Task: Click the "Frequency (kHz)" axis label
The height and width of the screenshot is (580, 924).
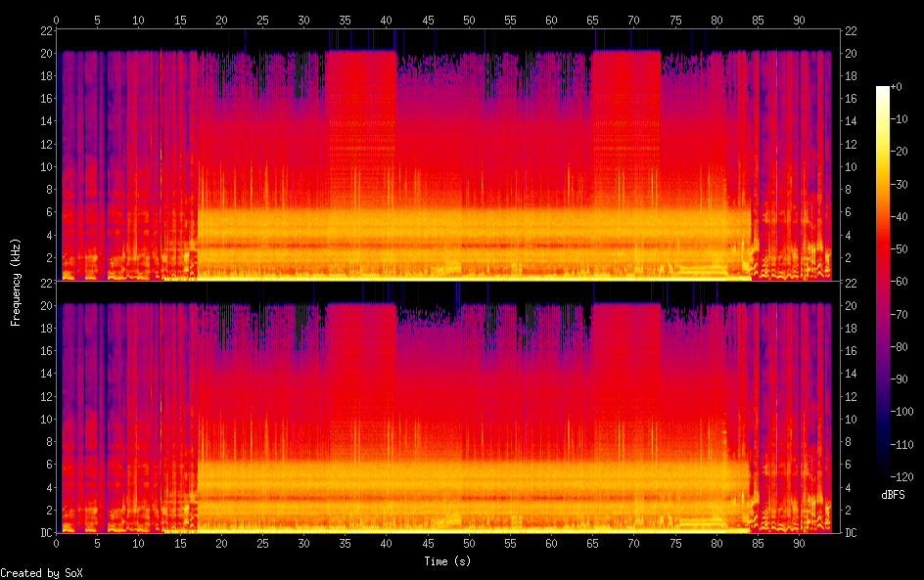Action: click(16, 281)
